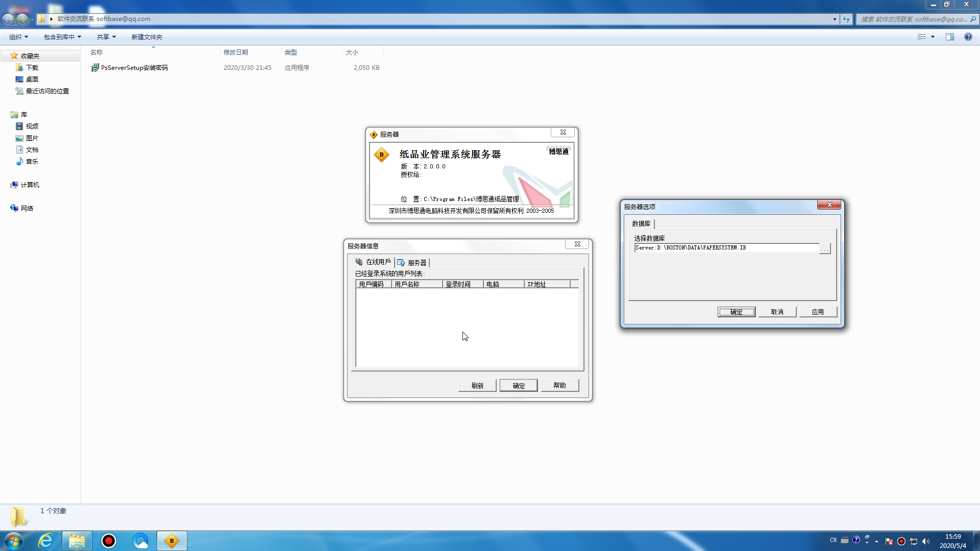Open Internet Explorer from taskbar
The image size is (980, 551).
45,541
